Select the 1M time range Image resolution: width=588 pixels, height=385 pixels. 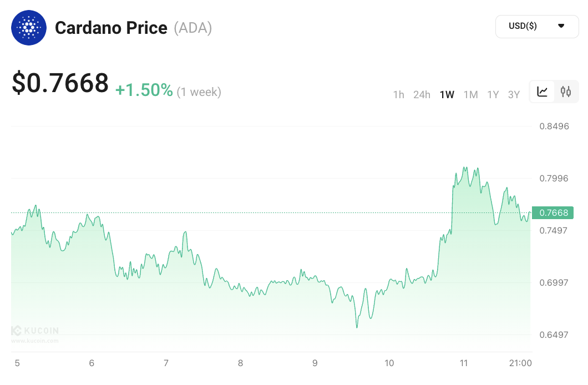point(470,95)
